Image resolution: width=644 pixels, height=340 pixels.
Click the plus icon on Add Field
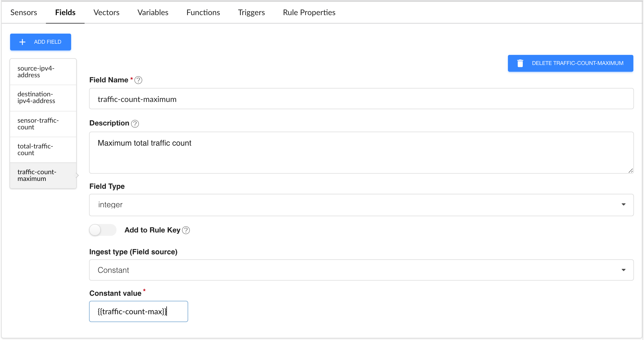[x=22, y=42]
